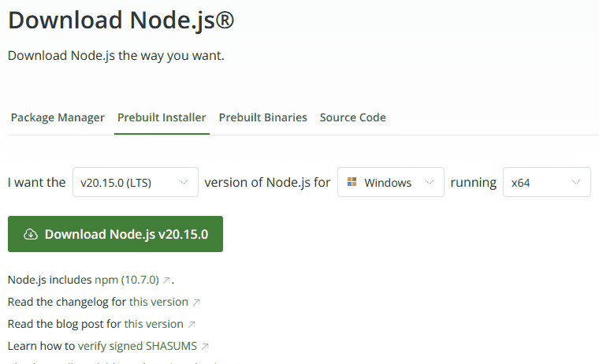The image size is (599, 364).
Task: Click the chevron arrow in the x64 selector
Action: [576, 182]
